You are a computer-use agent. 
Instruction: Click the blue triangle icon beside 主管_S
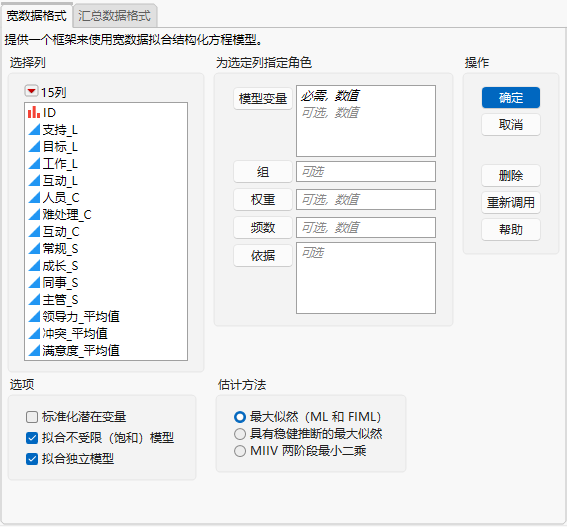click(x=34, y=299)
